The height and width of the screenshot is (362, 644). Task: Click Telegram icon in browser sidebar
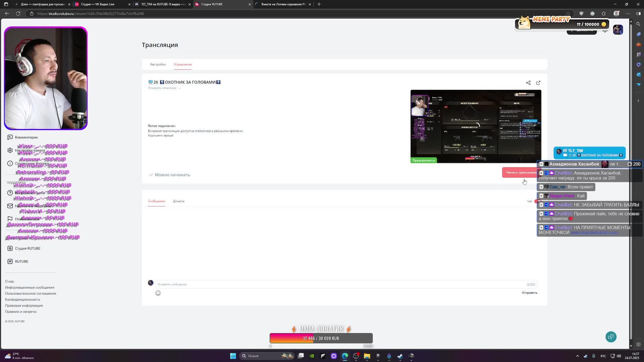[638, 84]
